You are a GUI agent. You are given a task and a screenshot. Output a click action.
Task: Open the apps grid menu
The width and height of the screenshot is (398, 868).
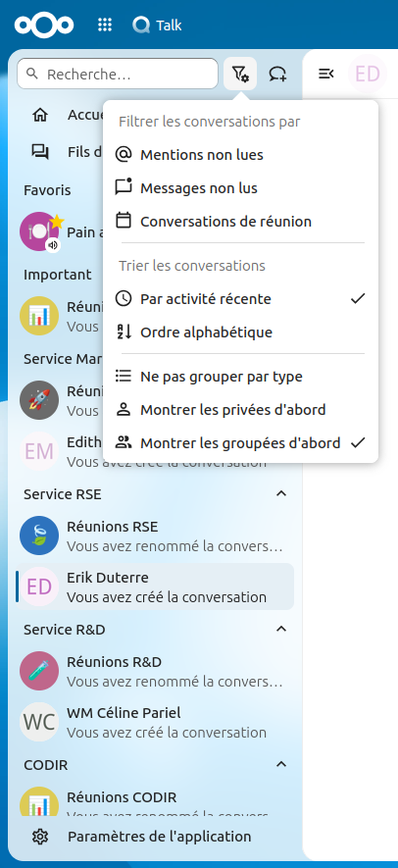[105, 25]
